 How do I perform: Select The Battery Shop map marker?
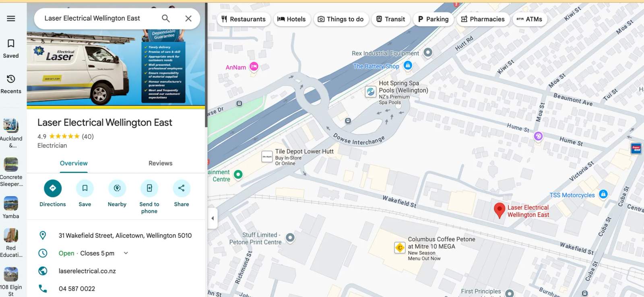point(408,65)
